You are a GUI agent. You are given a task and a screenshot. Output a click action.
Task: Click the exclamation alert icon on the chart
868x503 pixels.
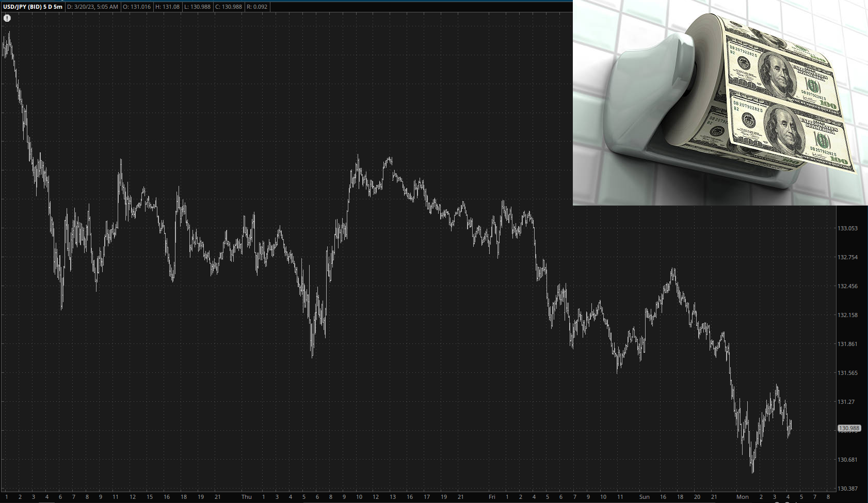[x=7, y=18]
